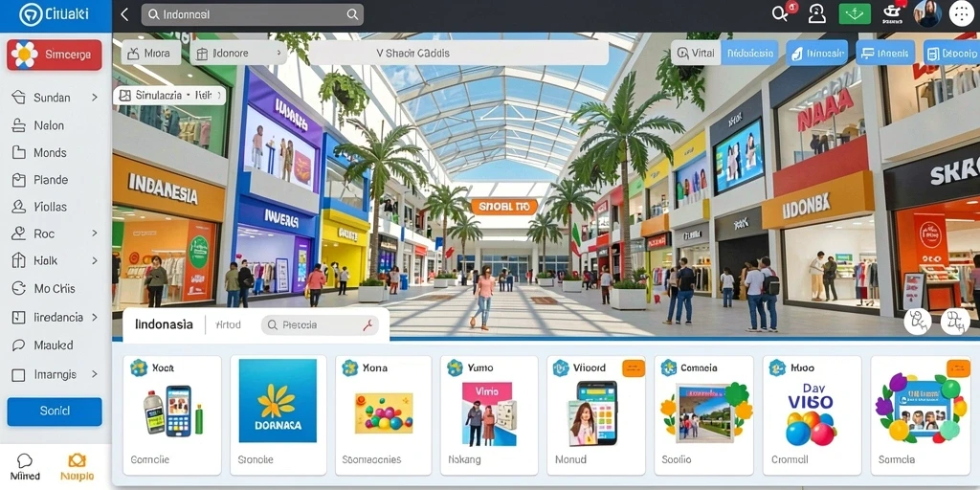Open the Mlined chat icon at bottom left
Viewport: 980px width, 490px height.
25,461
